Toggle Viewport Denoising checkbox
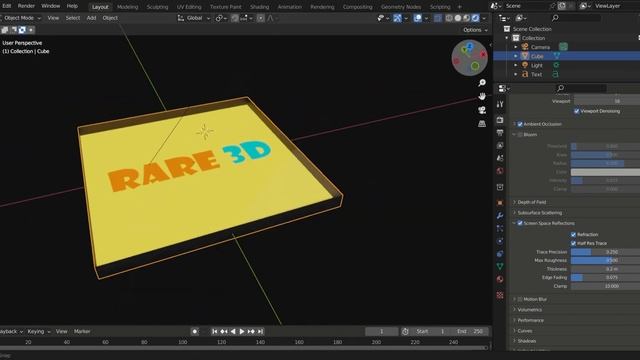The width and height of the screenshot is (640, 360). pyautogui.click(x=577, y=111)
